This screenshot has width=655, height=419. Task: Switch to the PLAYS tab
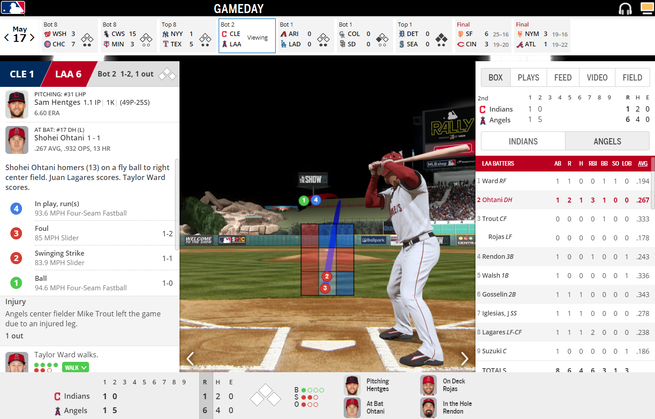tap(528, 77)
